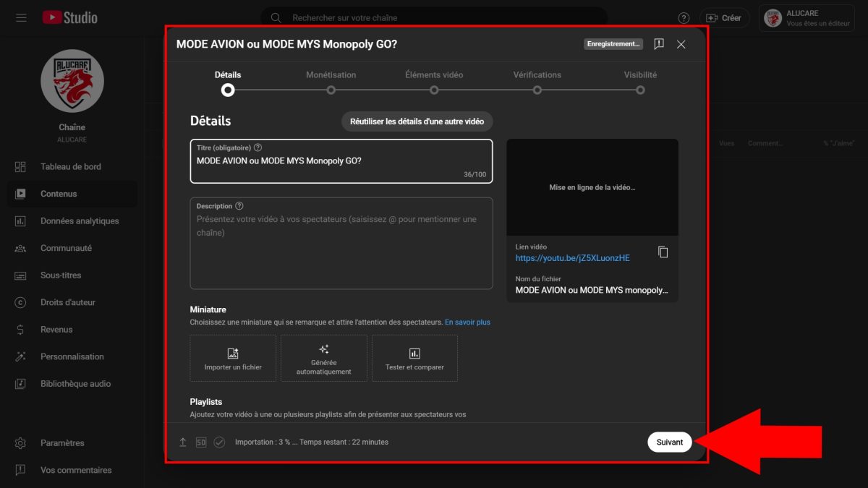The height and width of the screenshot is (488, 868).
Task: Click the SD processing status icon
Action: click(201, 442)
